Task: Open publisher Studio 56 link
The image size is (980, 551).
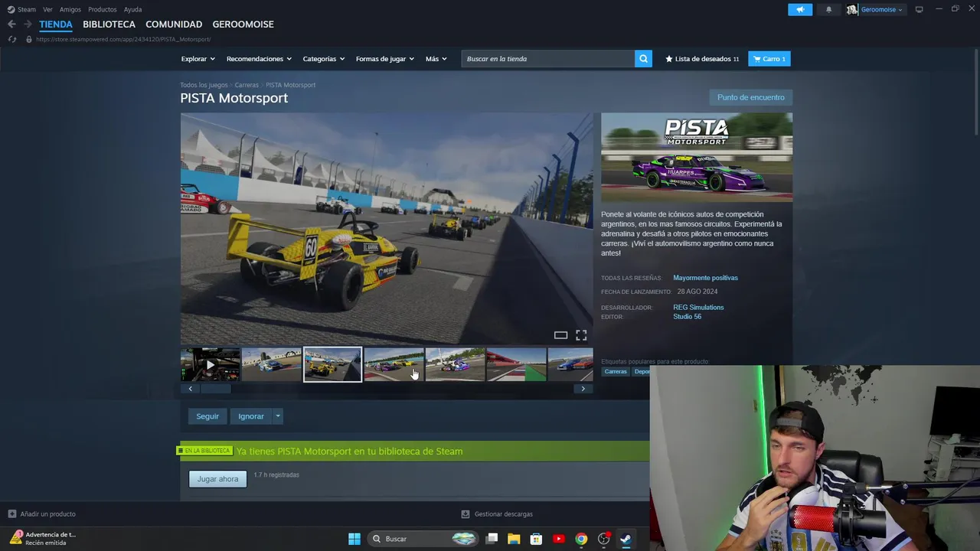Action: (x=687, y=317)
